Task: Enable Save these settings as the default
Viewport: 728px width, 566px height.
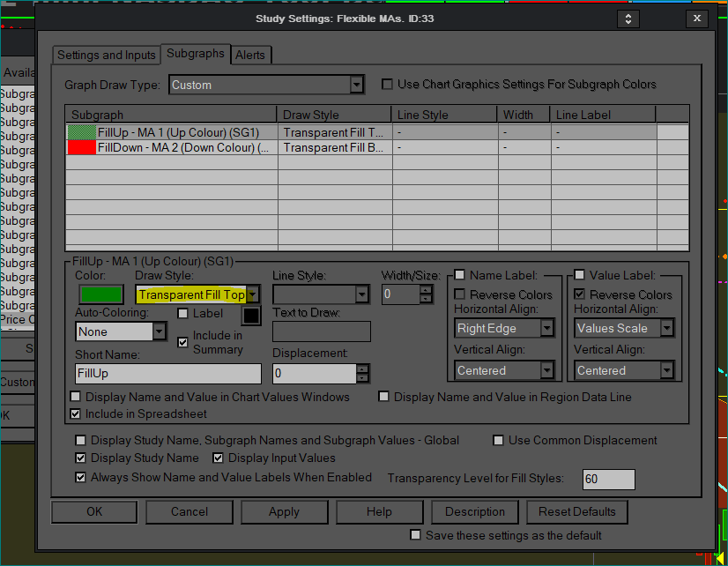Action: 416,535
